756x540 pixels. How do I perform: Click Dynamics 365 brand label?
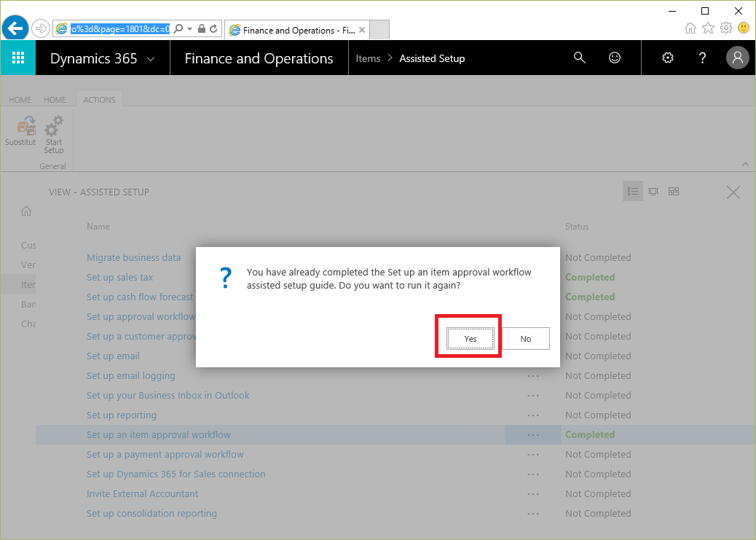click(93, 58)
